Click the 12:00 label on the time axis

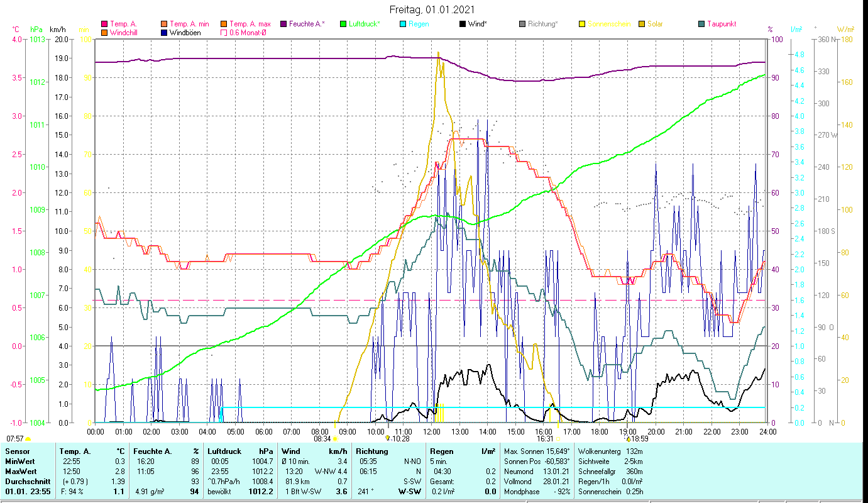tap(432, 431)
